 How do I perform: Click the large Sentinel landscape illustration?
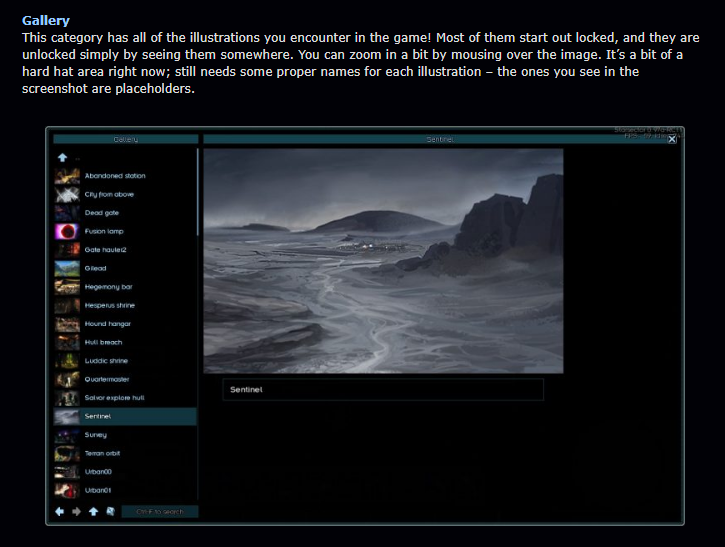383,261
